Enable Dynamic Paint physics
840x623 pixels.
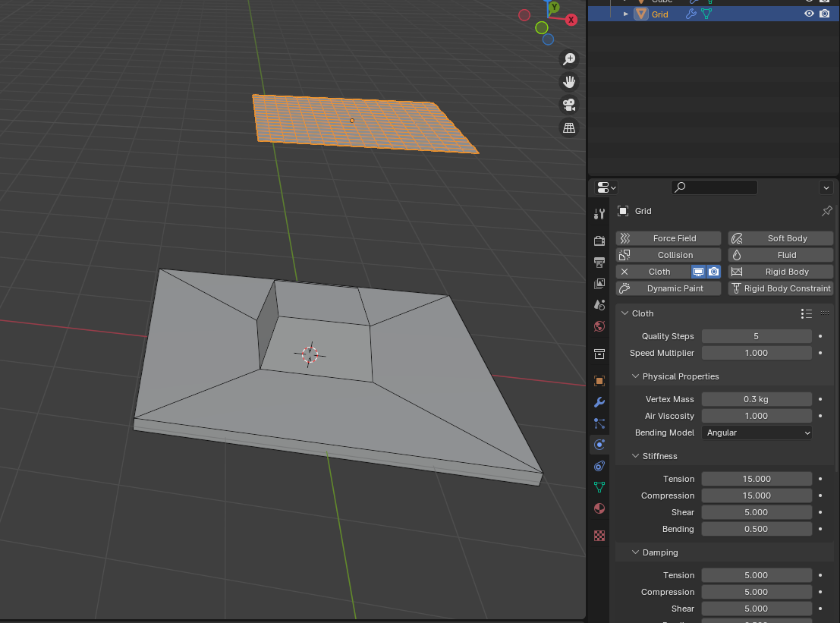[669, 288]
